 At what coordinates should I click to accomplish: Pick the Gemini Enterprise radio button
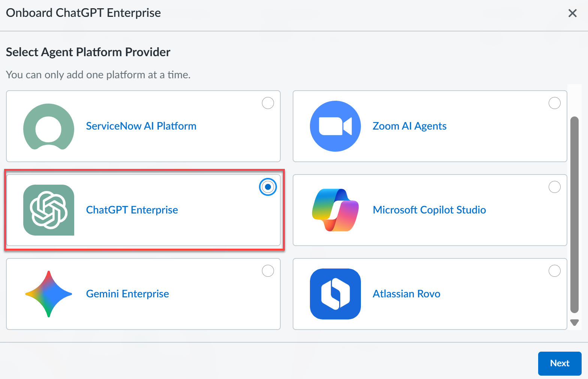268,271
